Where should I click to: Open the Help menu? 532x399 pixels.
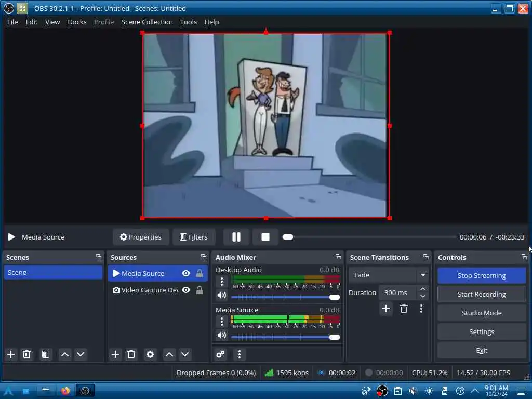click(211, 22)
